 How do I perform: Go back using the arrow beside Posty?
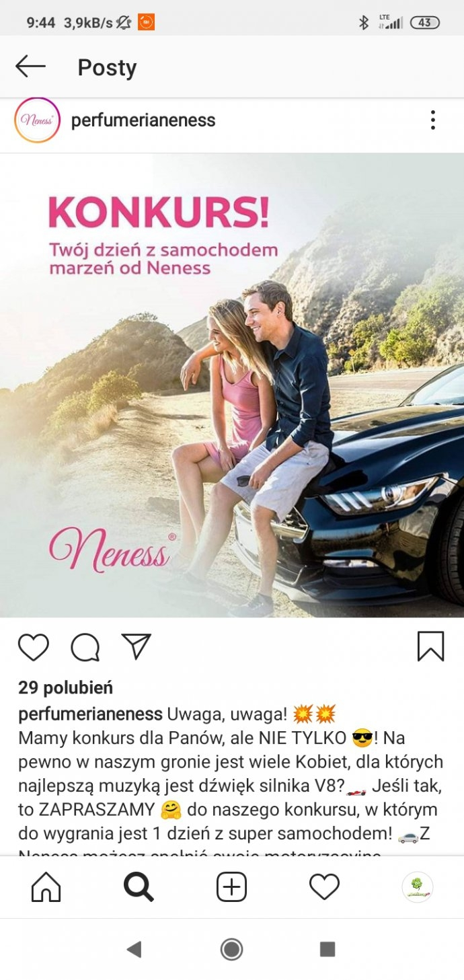coord(30,67)
